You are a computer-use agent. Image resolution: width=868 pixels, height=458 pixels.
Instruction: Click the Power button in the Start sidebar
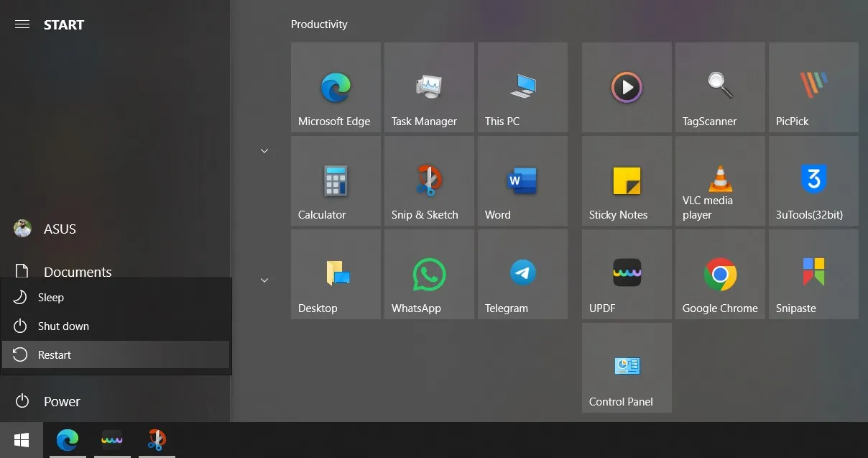pos(115,401)
